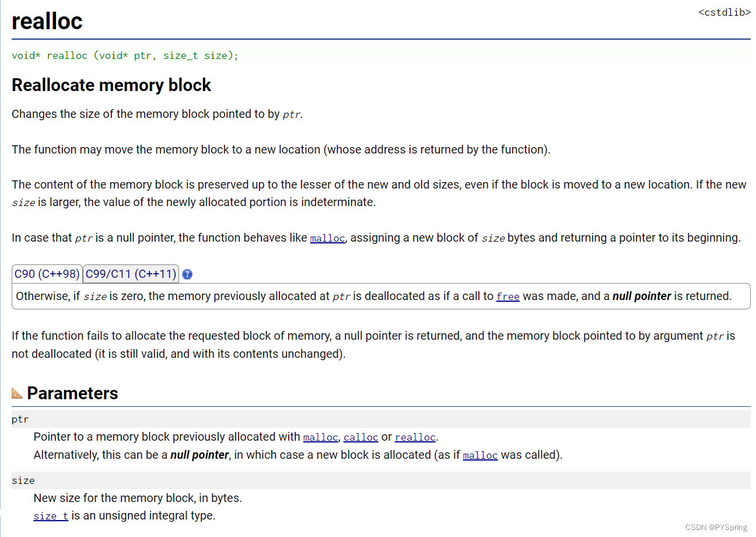This screenshot has height=537, width=756.
Task: Open the calloc link under ptr
Action: [x=360, y=437]
